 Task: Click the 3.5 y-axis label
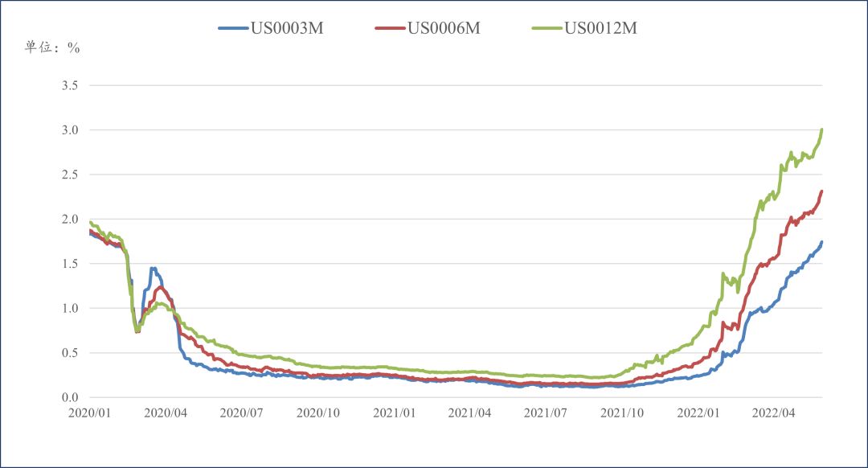click(x=71, y=85)
